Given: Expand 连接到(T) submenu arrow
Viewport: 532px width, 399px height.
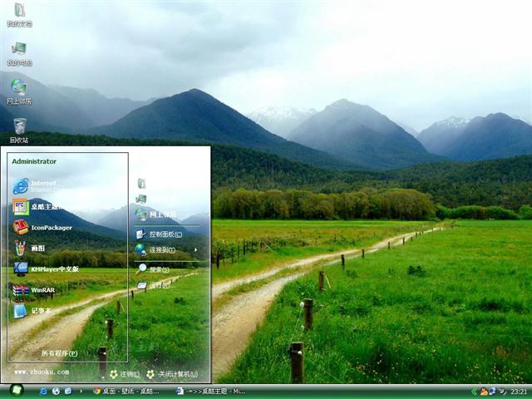Looking at the screenshot, I should 196,249.
